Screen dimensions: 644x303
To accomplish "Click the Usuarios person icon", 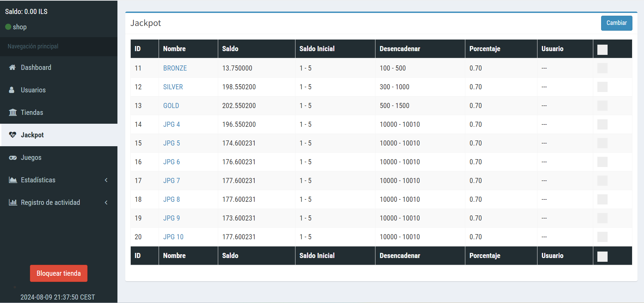I will [x=12, y=90].
